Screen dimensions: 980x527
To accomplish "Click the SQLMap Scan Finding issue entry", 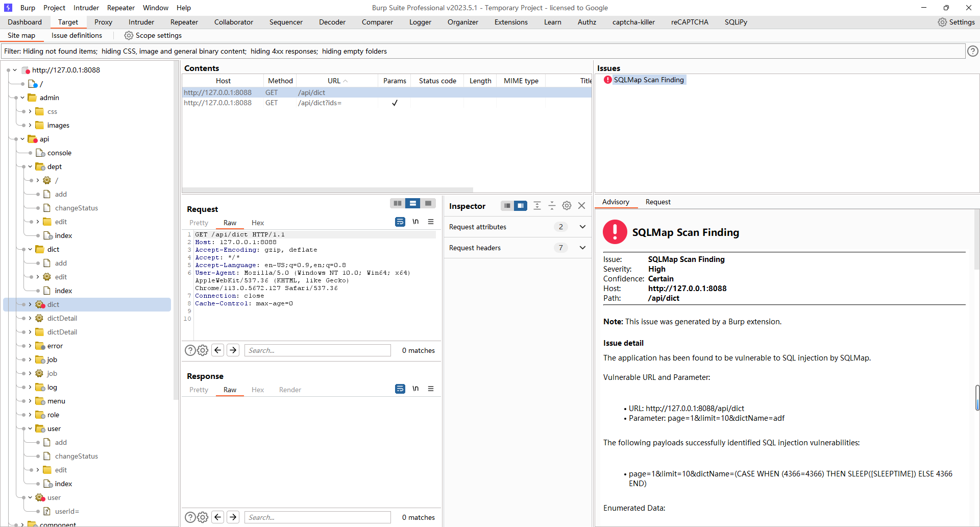I will click(x=648, y=80).
